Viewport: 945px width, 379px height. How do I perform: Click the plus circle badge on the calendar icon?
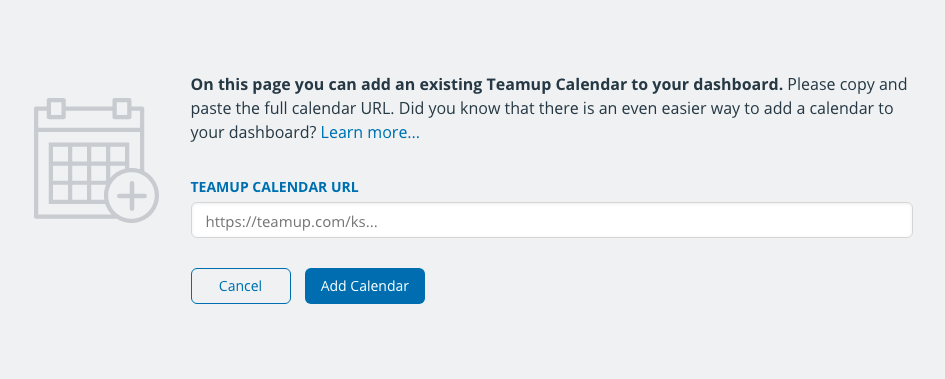click(x=131, y=196)
